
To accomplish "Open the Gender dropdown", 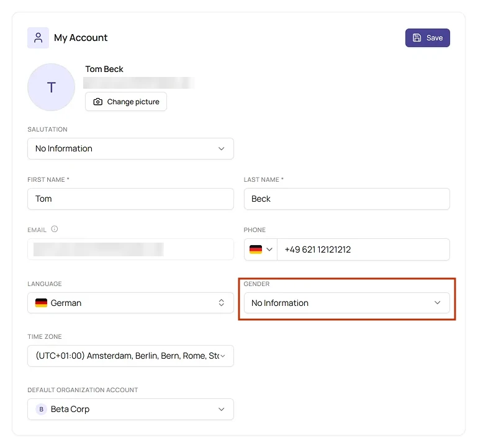I will pos(347,303).
